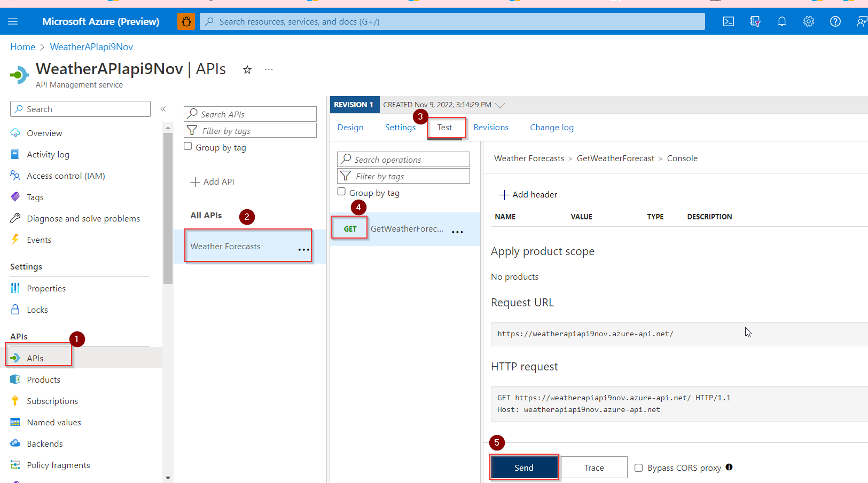Open the notifications bell
868x483 pixels.
tap(782, 21)
